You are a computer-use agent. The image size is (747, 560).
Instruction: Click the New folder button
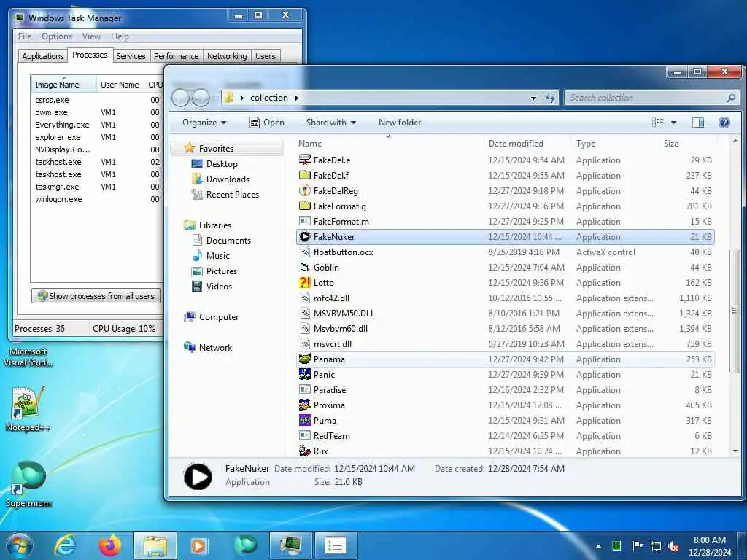coord(400,122)
